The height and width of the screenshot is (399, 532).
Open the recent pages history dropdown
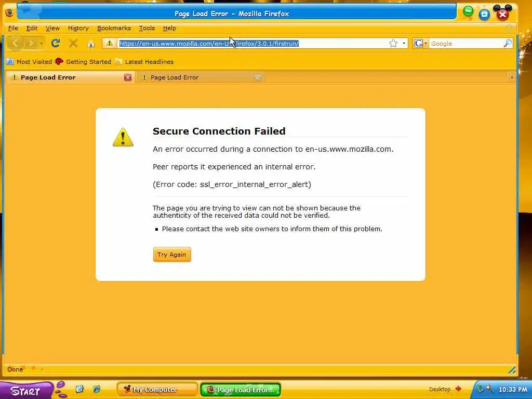(x=41, y=44)
